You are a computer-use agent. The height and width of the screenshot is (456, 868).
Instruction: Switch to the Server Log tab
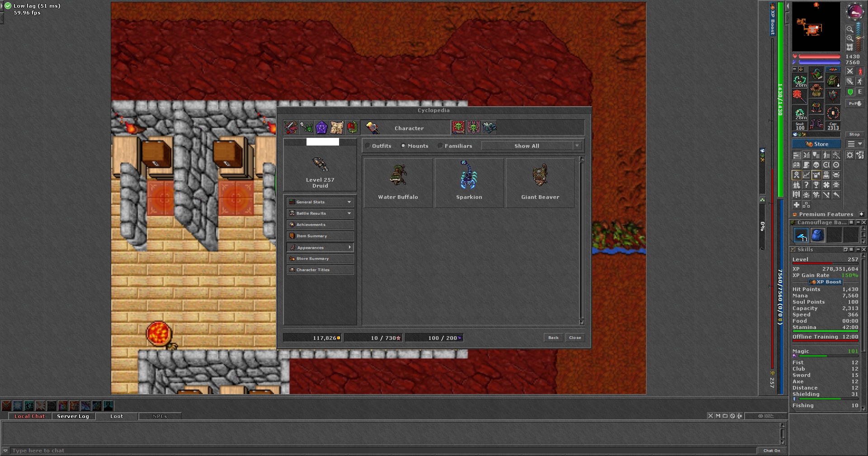(x=73, y=416)
